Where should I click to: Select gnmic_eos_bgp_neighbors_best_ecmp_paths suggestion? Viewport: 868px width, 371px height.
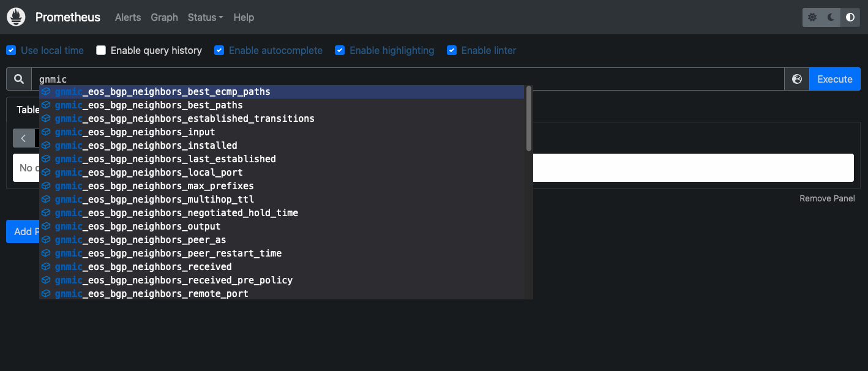coord(282,92)
